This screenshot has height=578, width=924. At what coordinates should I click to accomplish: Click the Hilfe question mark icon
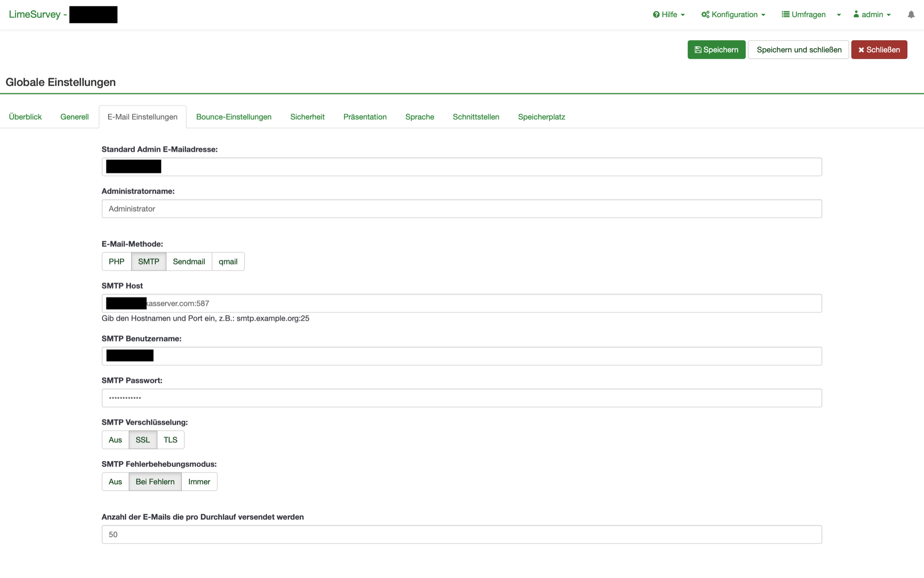point(656,14)
